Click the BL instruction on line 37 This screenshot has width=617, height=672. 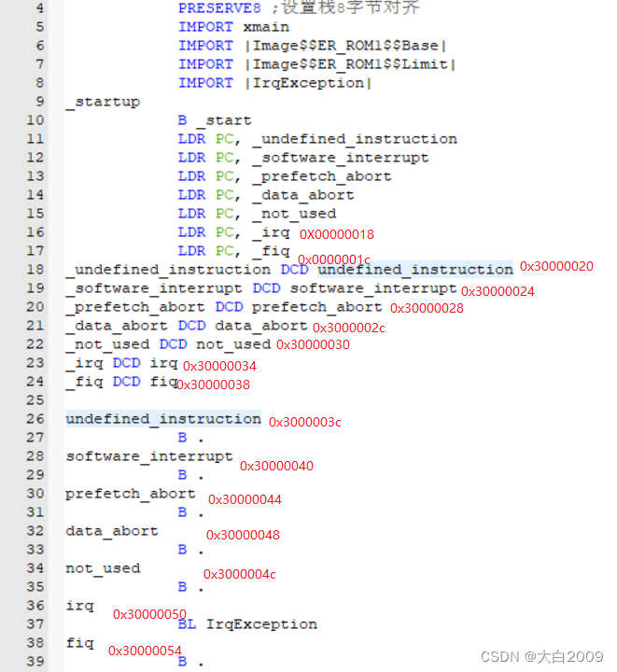point(187,624)
